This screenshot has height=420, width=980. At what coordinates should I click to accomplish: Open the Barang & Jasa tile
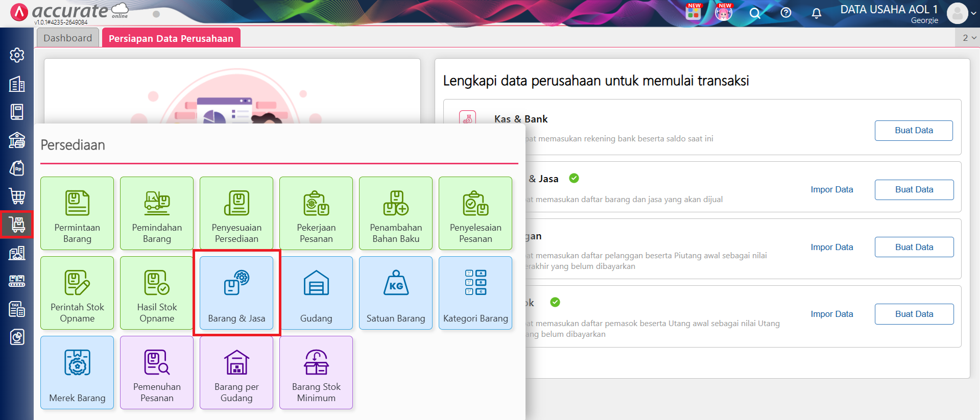[x=236, y=293]
